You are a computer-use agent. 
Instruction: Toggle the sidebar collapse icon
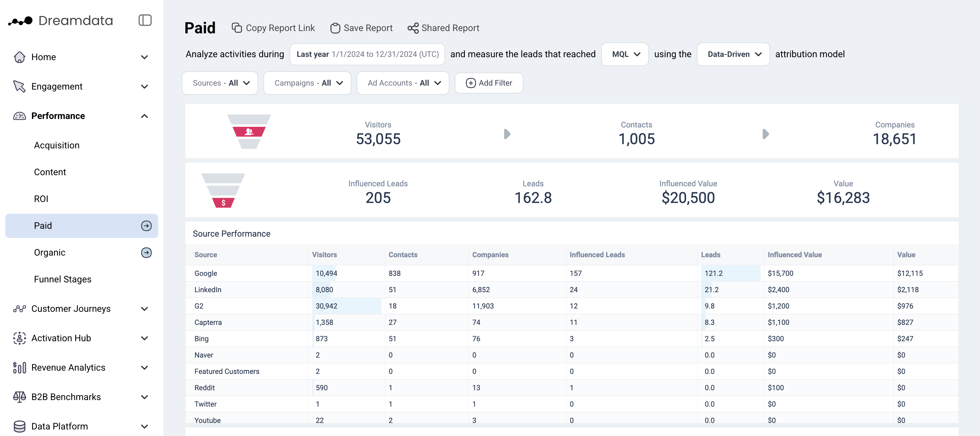144,20
